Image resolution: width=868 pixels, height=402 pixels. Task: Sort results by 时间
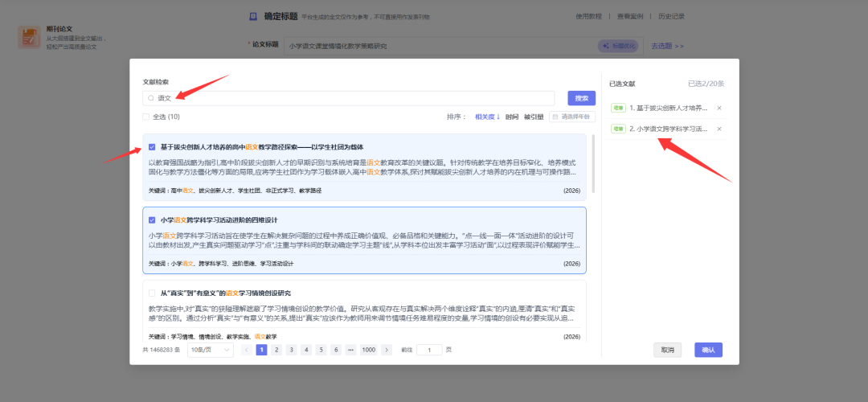[x=512, y=117]
